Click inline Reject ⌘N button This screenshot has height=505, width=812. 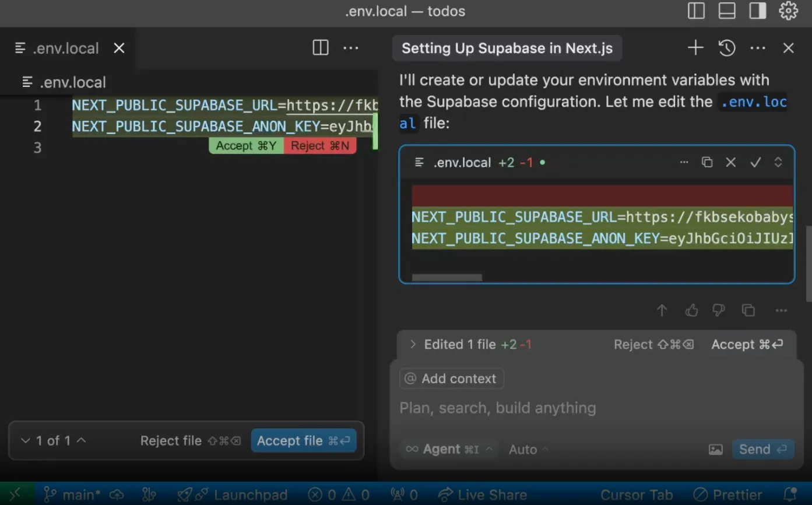[x=320, y=146]
